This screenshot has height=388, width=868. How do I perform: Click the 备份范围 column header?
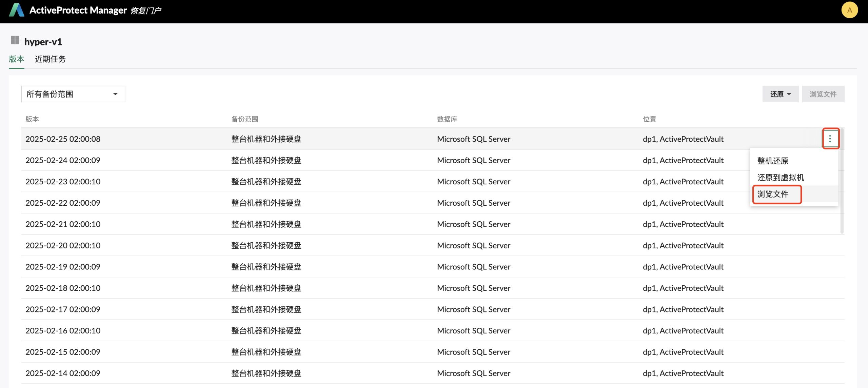[x=244, y=119]
